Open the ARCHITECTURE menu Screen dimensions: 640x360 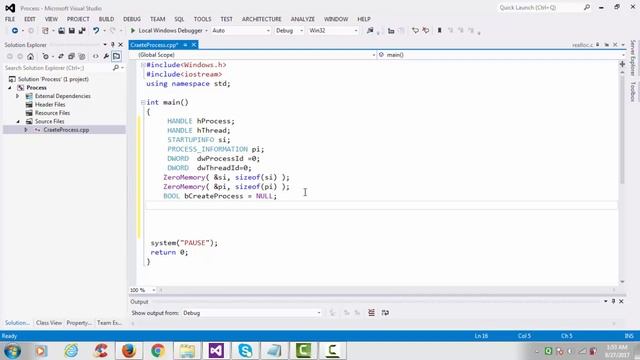coord(262,19)
